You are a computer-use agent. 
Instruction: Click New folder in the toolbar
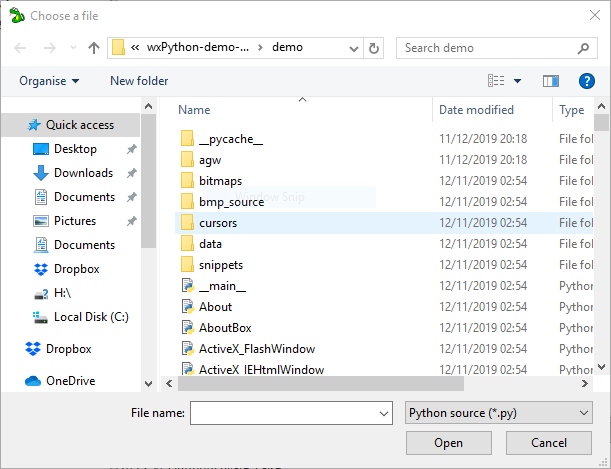139,81
